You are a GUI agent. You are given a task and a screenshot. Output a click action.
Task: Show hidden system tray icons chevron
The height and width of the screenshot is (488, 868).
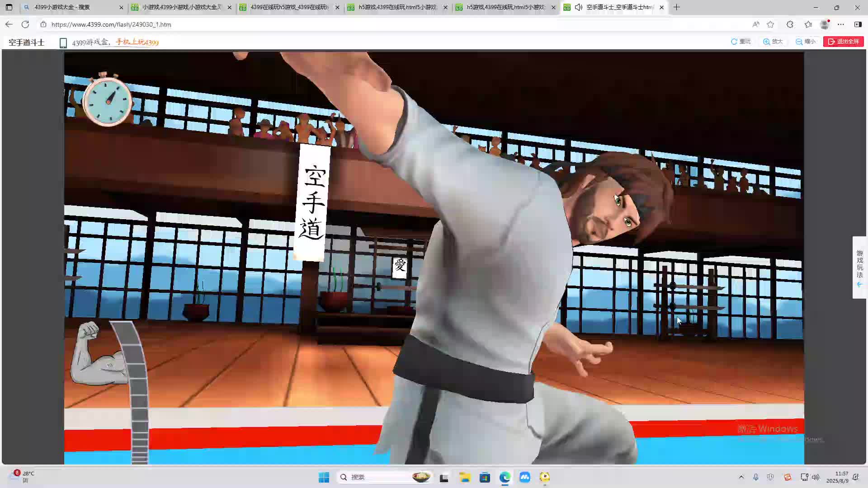click(x=741, y=477)
